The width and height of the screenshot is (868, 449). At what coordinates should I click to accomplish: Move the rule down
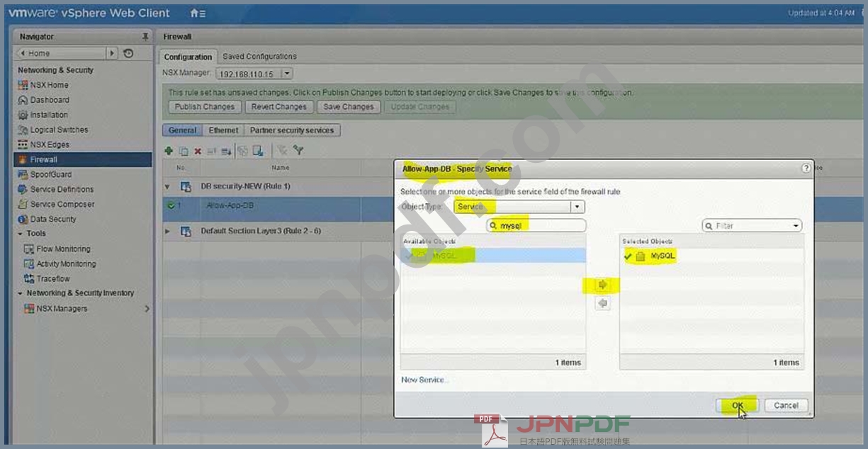pos(226,151)
